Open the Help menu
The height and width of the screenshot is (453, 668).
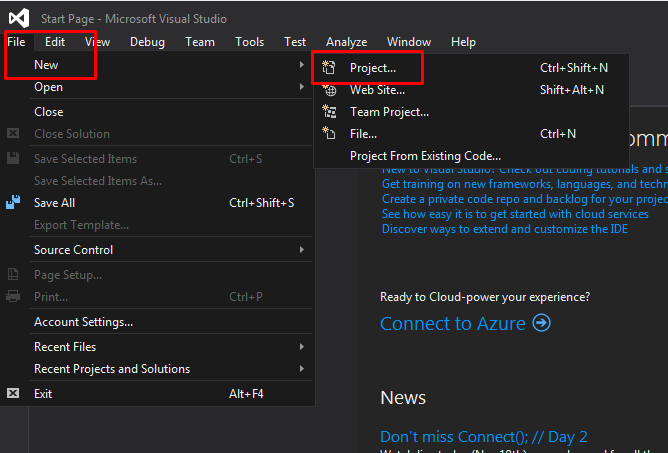point(463,42)
